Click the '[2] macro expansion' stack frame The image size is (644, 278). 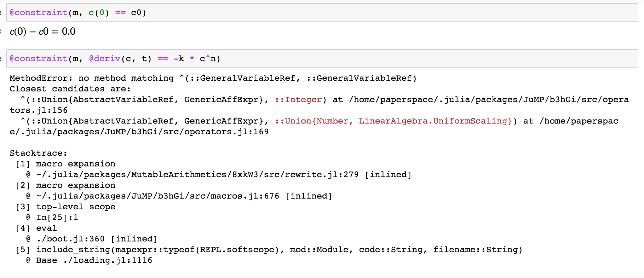coord(66,185)
